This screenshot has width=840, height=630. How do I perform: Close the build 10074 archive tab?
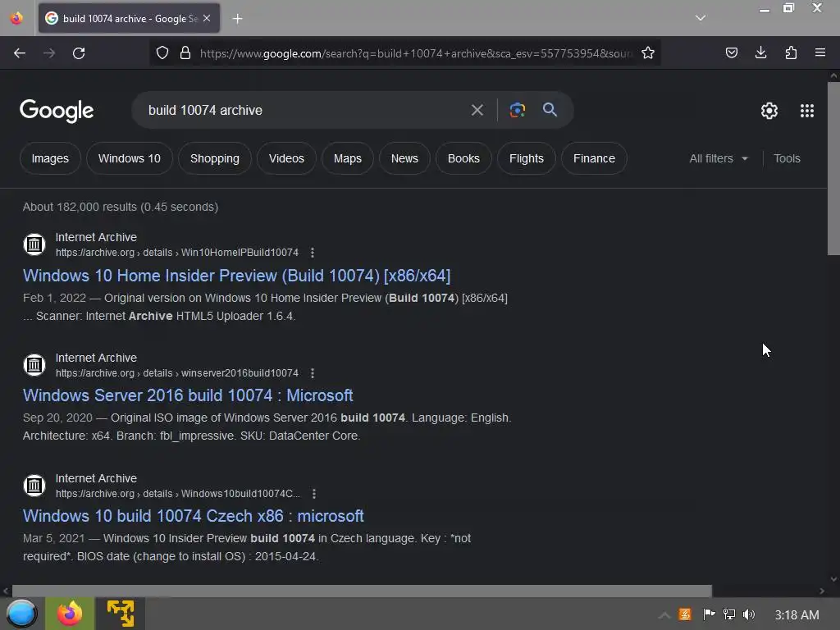[207, 18]
